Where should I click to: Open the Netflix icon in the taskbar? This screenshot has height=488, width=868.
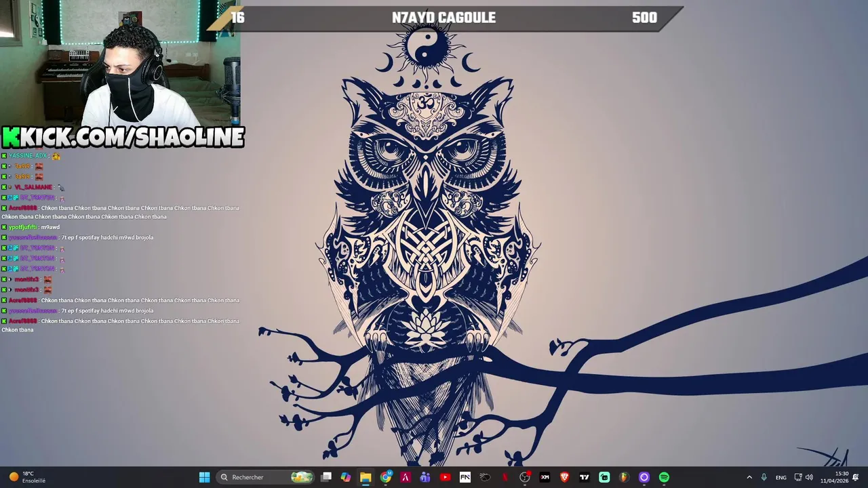[x=505, y=477]
